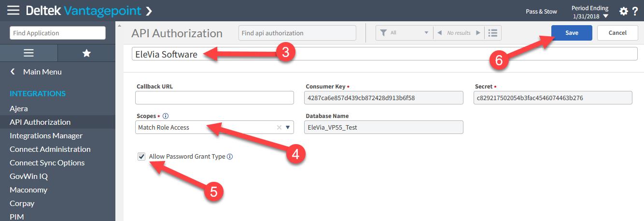
Task: Show Allow Password Grant Type info icon
Action: [230, 157]
